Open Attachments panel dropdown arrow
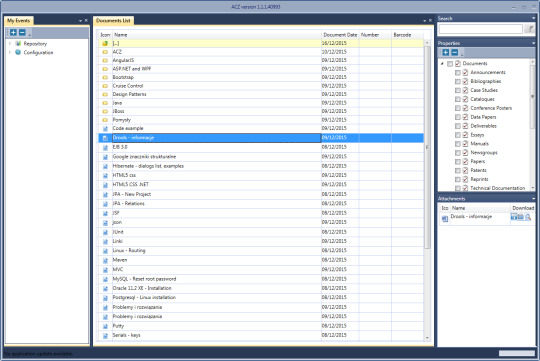This screenshot has width=540, height=361. tap(533, 199)
